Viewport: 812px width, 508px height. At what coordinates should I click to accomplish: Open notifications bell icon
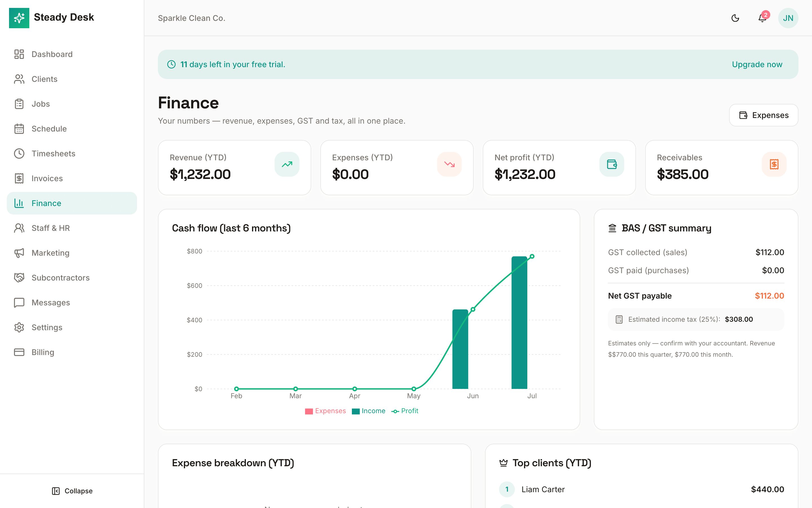762,18
